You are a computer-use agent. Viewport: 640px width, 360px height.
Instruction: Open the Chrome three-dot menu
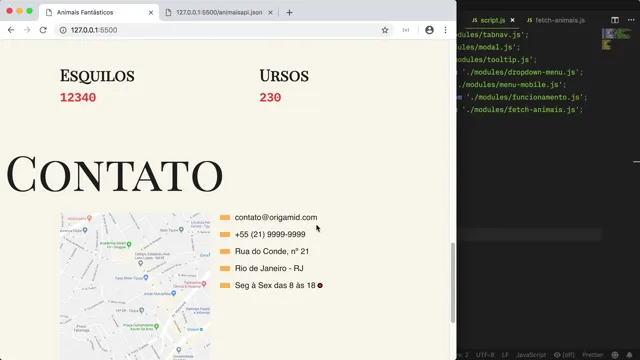[445, 30]
